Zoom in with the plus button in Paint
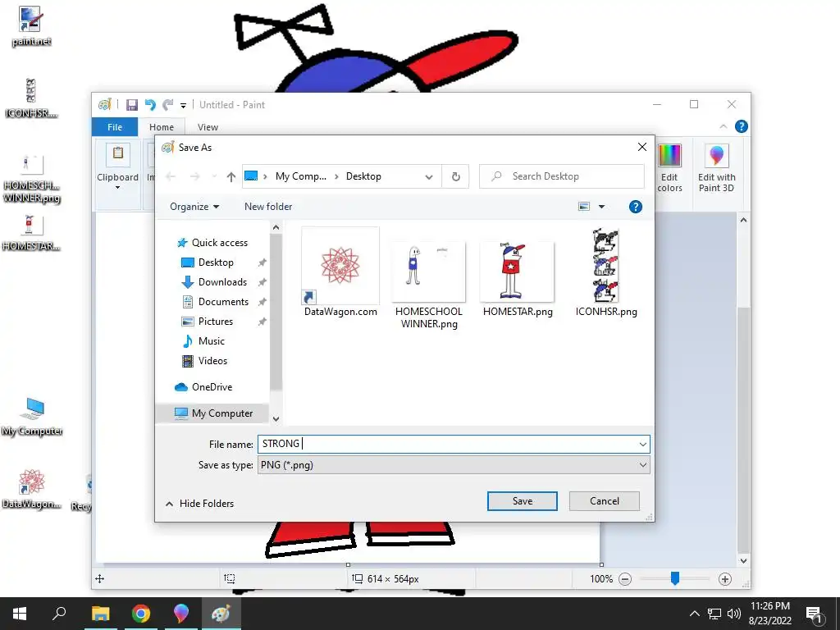The width and height of the screenshot is (840, 630). (x=725, y=579)
